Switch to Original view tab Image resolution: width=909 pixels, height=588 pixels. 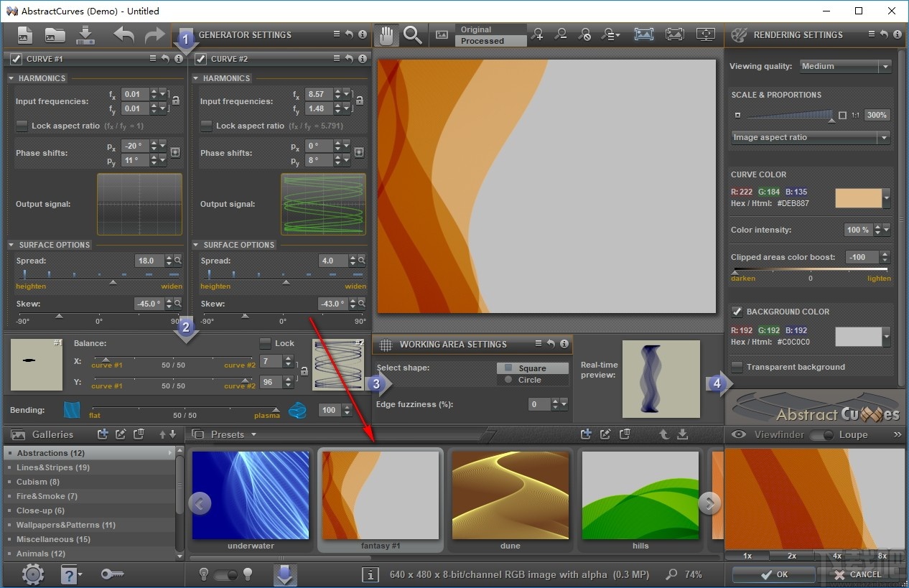click(x=477, y=29)
